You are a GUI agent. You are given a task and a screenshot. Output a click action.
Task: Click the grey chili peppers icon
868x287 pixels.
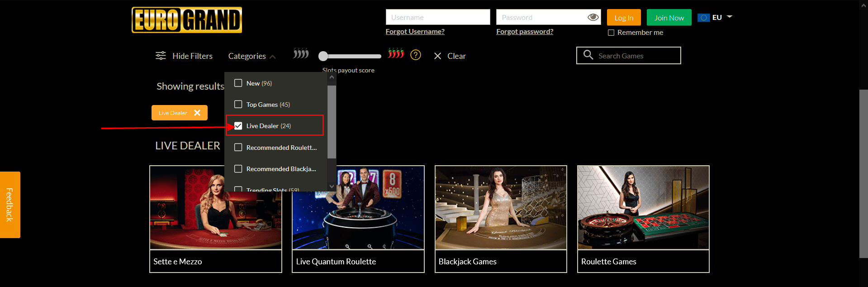(301, 54)
